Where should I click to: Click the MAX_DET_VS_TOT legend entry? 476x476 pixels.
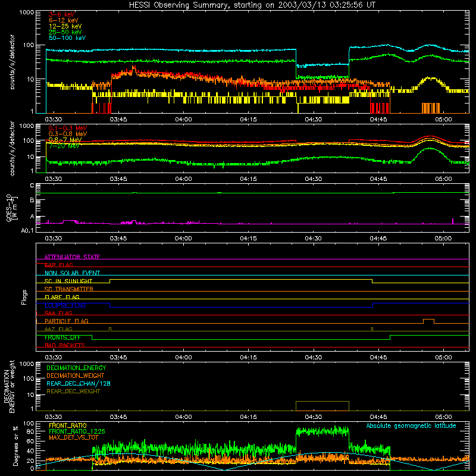click(x=73, y=437)
